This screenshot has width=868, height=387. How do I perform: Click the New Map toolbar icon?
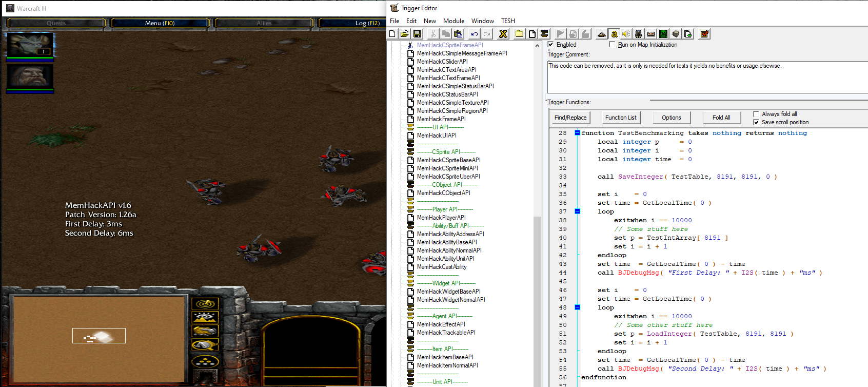pyautogui.click(x=392, y=34)
